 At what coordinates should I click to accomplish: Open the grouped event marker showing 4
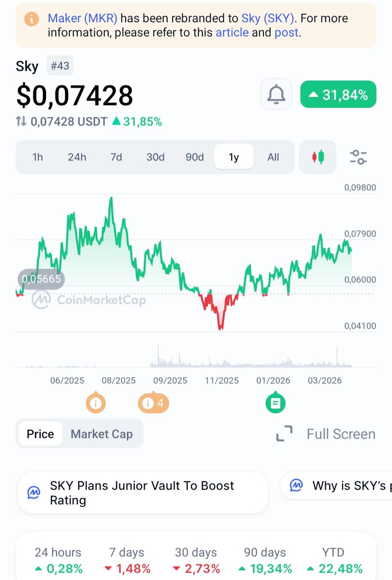coord(154,403)
